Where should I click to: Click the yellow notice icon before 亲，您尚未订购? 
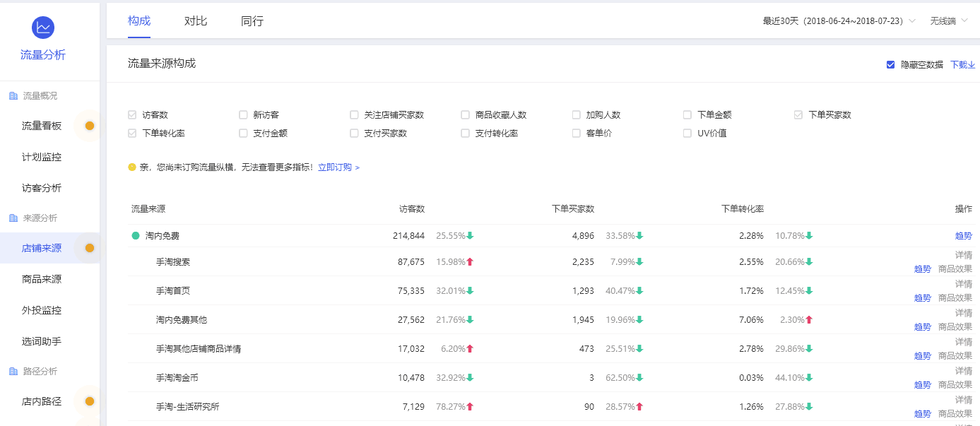click(132, 167)
